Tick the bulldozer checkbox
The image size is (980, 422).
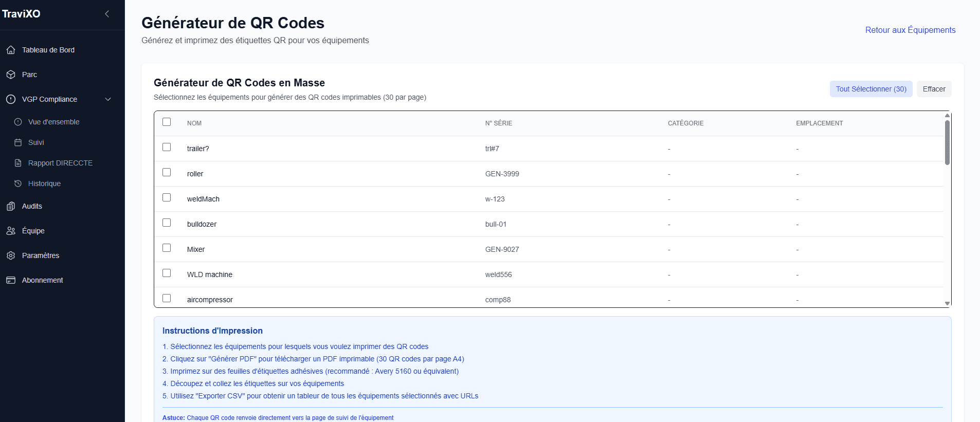[x=167, y=223]
